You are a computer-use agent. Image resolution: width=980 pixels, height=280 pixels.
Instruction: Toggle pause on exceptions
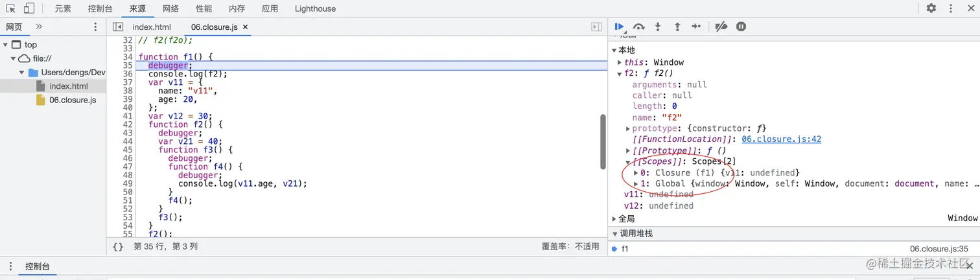(741, 27)
